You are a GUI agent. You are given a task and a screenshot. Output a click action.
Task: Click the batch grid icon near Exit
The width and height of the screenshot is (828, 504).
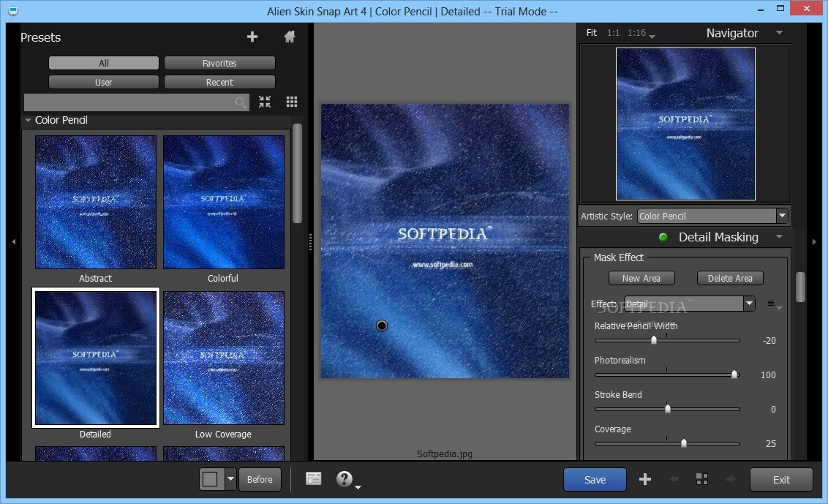click(x=701, y=479)
